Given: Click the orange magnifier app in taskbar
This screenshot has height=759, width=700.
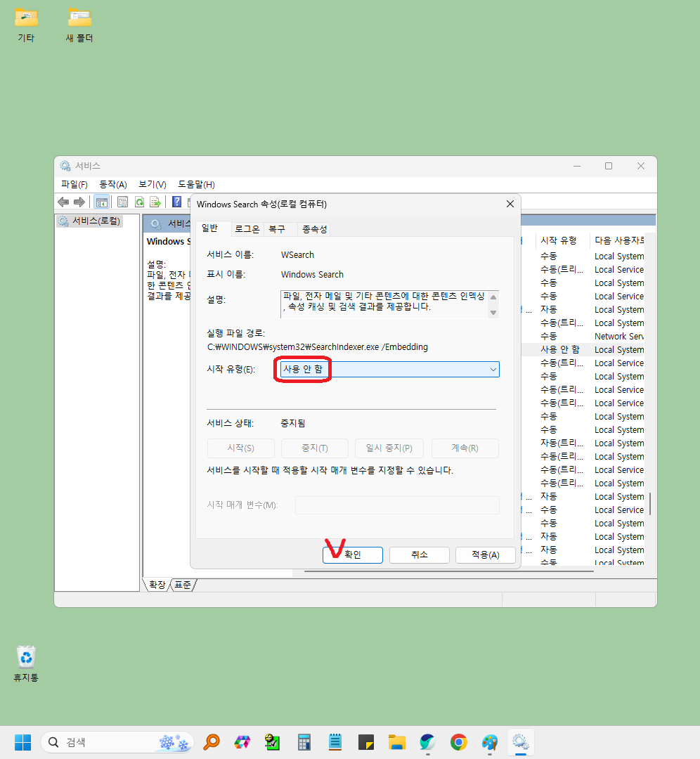Looking at the screenshot, I should pos(212,742).
